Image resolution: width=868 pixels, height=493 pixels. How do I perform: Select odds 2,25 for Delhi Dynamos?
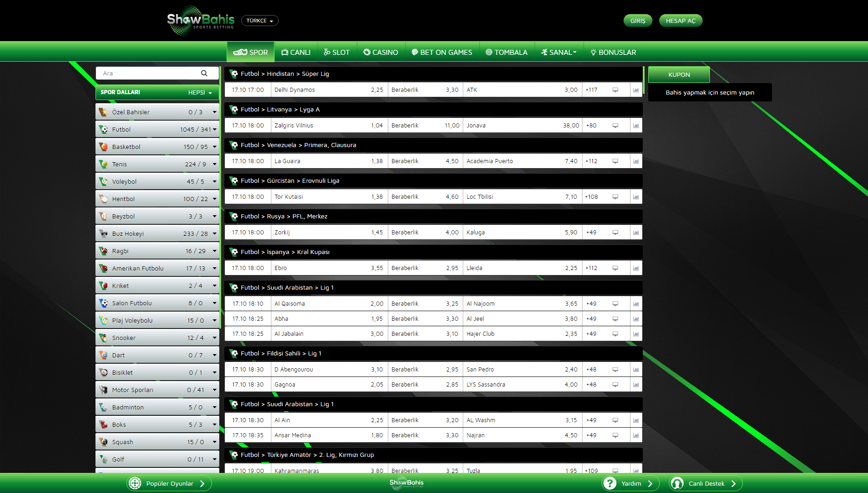[376, 90]
